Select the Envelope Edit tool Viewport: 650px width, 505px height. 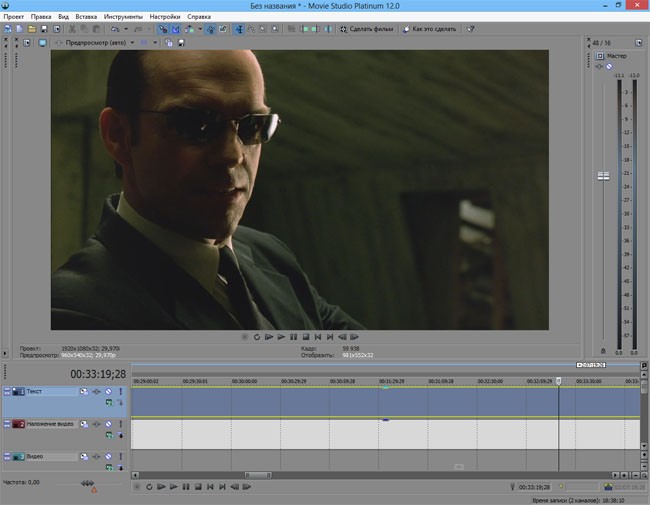coord(251,29)
